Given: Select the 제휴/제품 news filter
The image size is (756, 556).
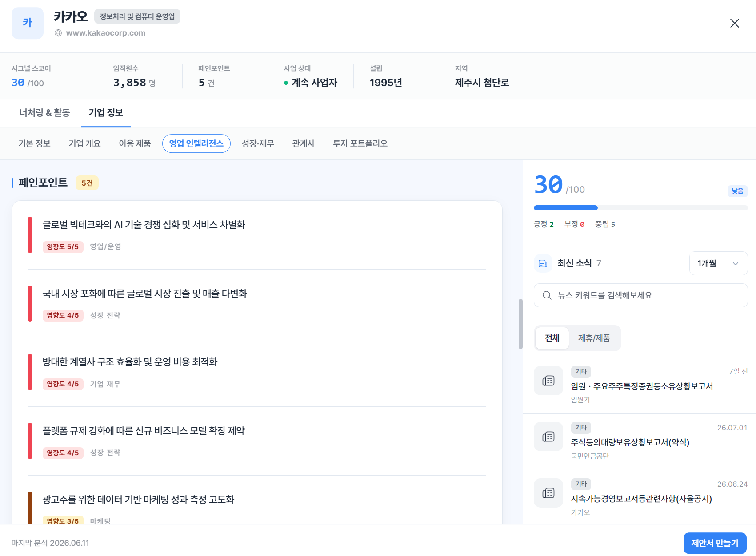Looking at the screenshot, I should 594,338.
